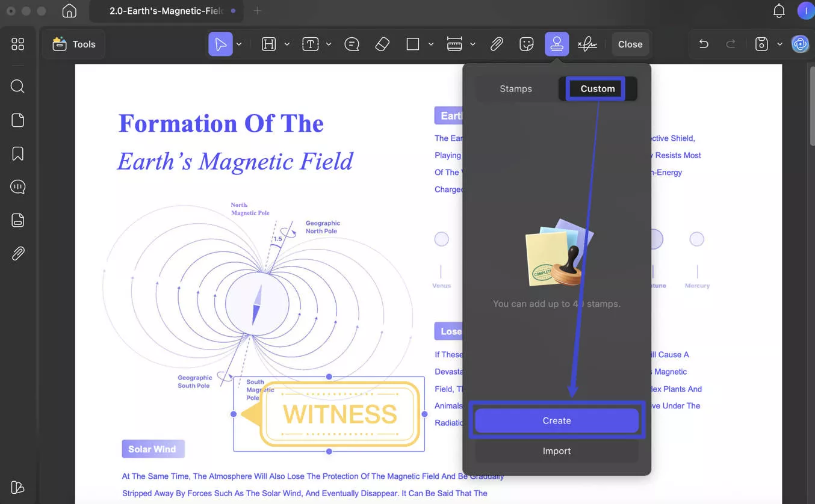
Task: Click the Import button
Action: coord(557,451)
